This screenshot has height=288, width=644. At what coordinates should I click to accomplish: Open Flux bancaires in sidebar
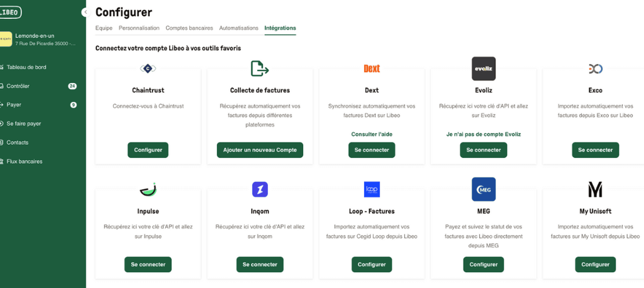(x=24, y=161)
